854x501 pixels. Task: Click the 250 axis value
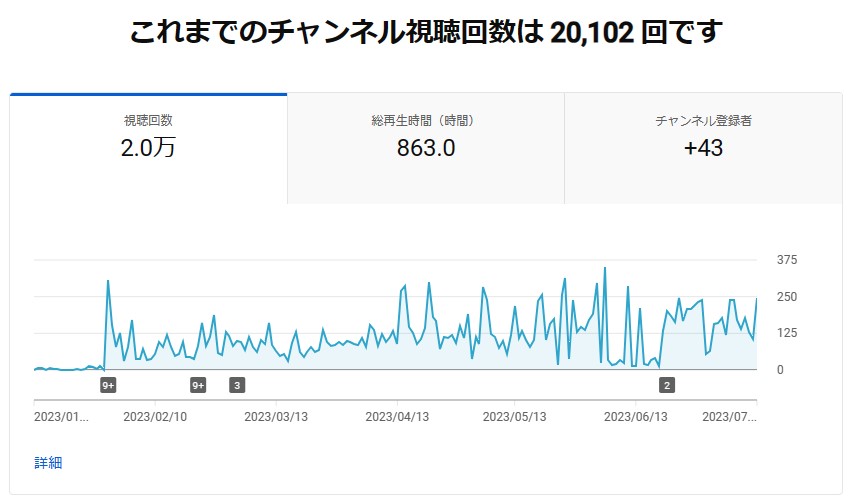[787, 297]
